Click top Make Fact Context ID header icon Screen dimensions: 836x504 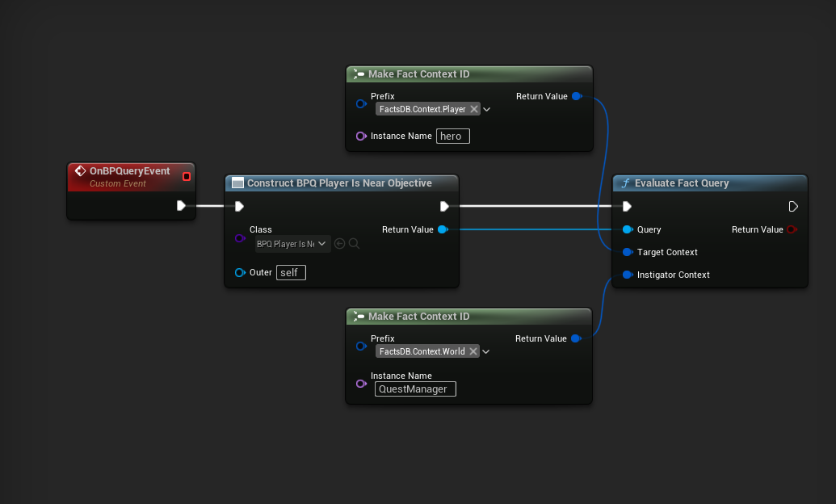pos(359,74)
